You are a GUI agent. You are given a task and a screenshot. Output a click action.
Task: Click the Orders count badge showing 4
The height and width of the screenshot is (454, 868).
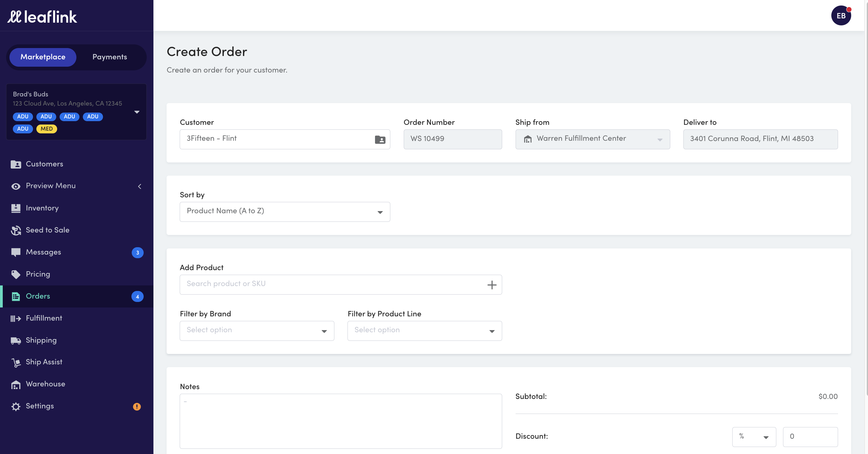pos(138,296)
